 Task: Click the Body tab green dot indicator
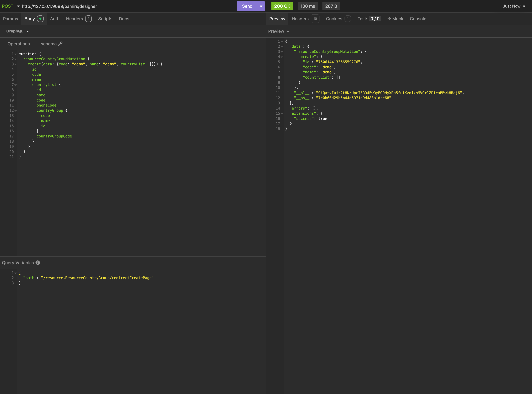click(40, 19)
